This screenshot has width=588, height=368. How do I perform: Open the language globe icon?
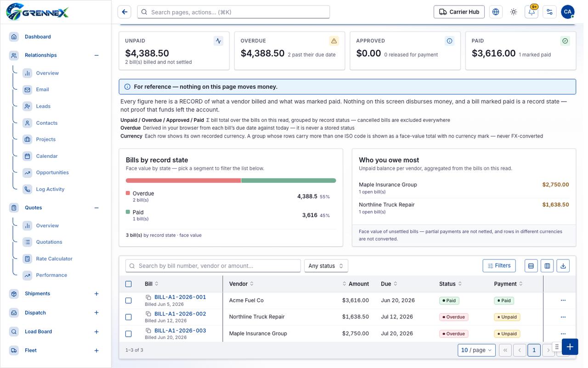[x=496, y=12]
